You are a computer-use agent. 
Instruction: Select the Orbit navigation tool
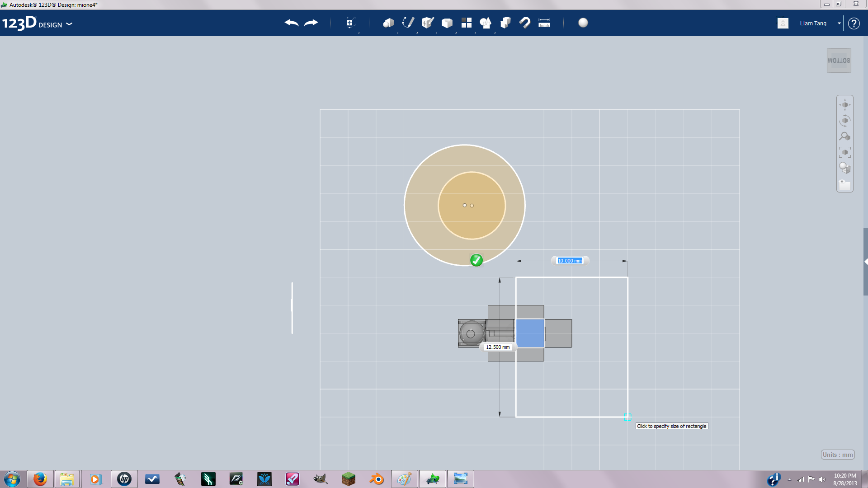click(845, 121)
